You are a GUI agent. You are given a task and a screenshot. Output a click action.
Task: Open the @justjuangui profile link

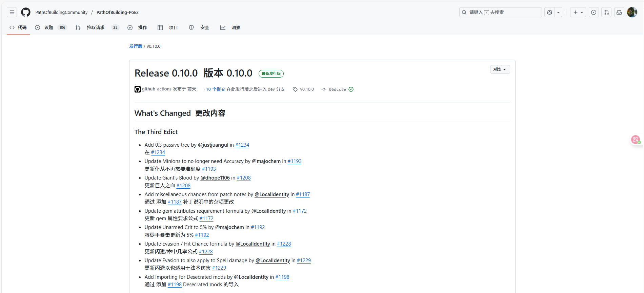[x=213, y=145]
